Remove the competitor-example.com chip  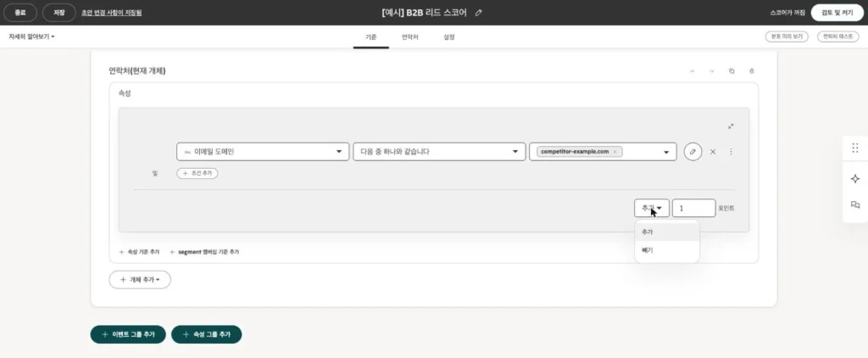(615, 152)
